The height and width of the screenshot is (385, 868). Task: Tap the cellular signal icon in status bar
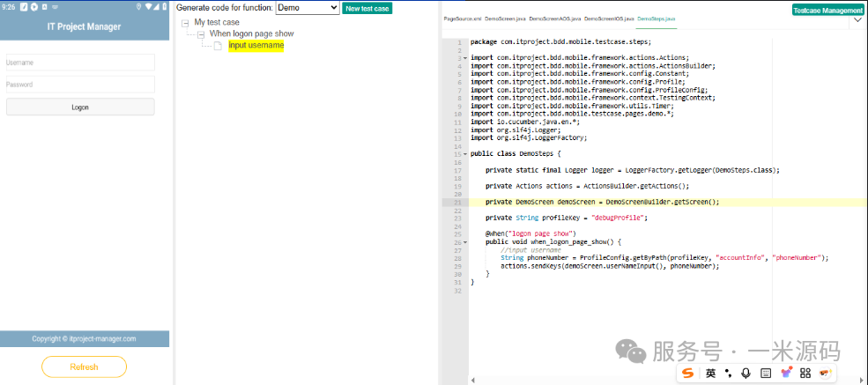(157, 7)
